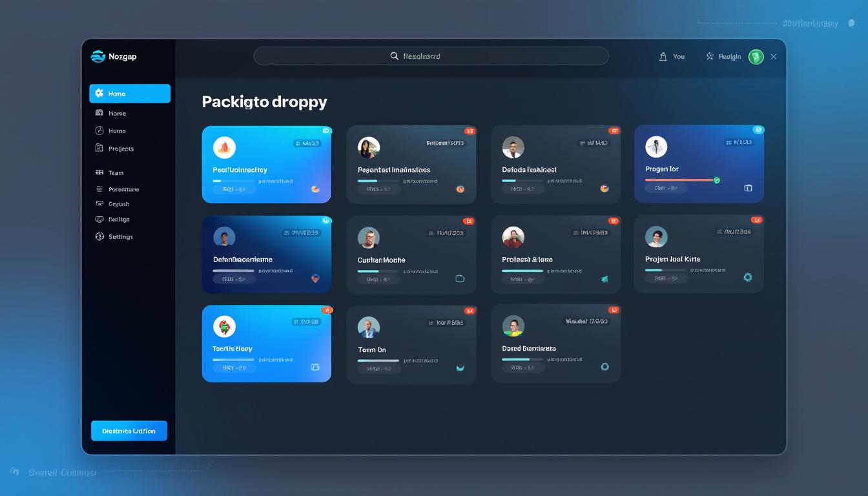Click the gear icon beside highlighted Home
The image size is (868, 496).
[99, 94]
